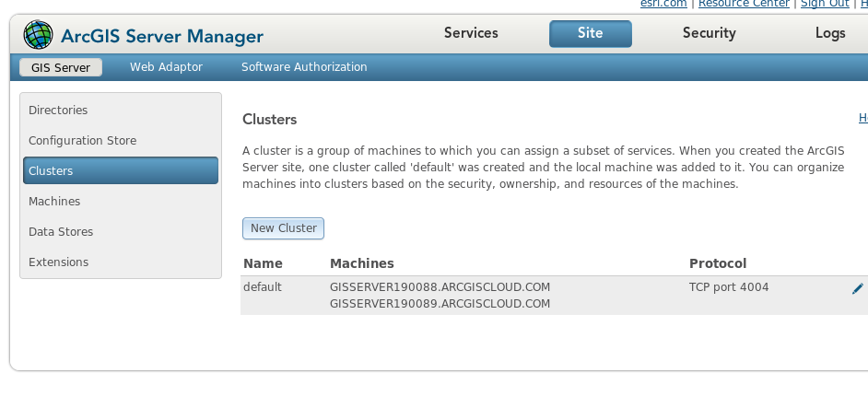Select the Site tab

pos(590,33)
